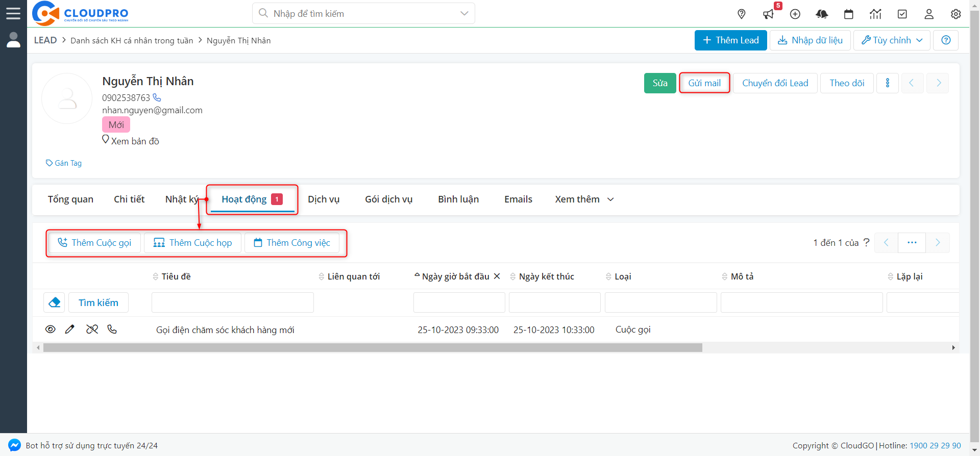
Task: Remove sort on Ngày giờ bắt đầu (X)
Action: click(497, 276)
